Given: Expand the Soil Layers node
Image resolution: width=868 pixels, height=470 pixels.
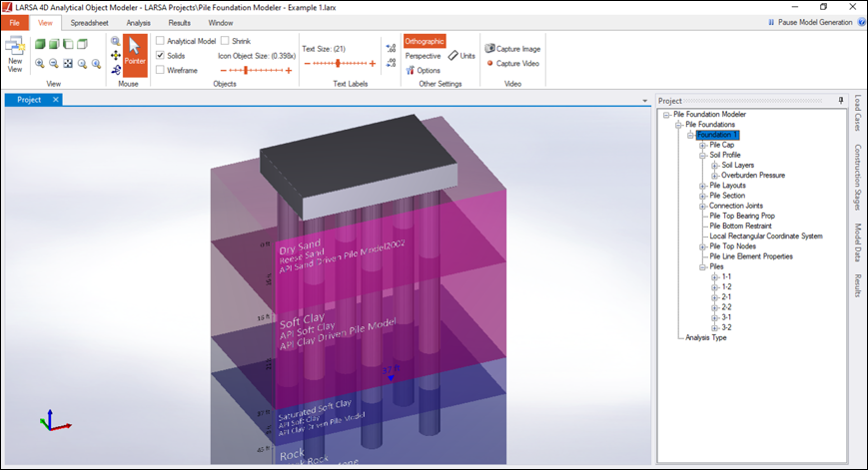Looking at the screenshot, I should (714, 166).
